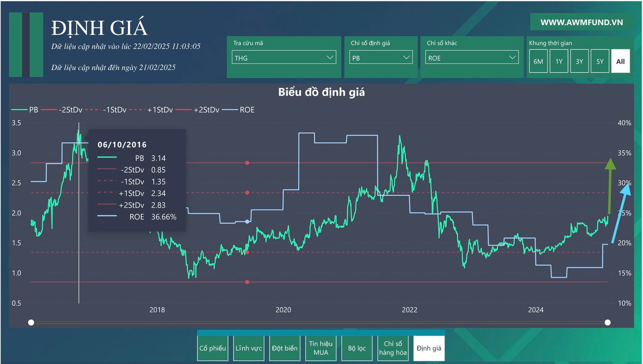Open the Cổ phiếu tab
Screen dimensions: 643x364
click(213, 348)
